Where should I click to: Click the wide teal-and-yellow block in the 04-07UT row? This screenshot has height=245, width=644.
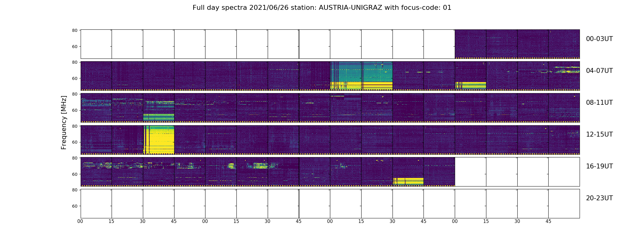coord(361,75)
